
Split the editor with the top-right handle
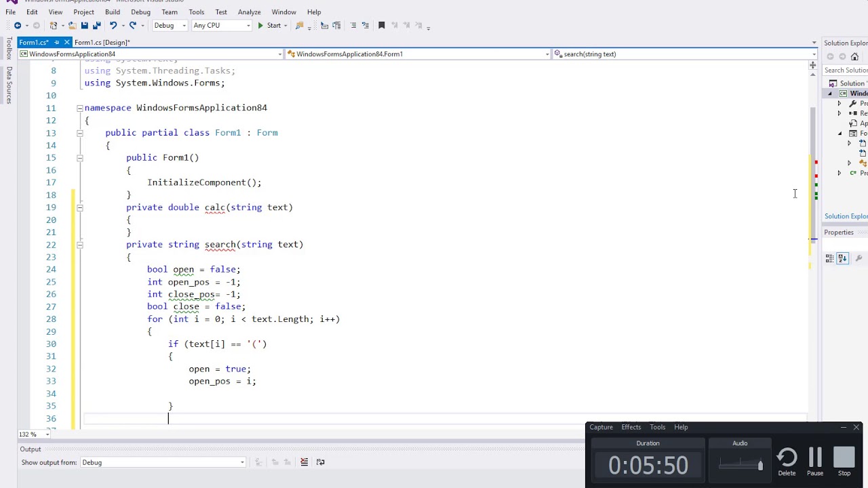click(812, 65)
